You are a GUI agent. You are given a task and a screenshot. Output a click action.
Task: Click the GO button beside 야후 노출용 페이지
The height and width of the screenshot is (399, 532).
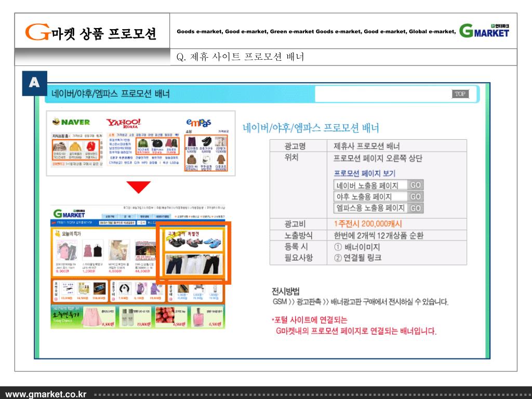(415, 196)
